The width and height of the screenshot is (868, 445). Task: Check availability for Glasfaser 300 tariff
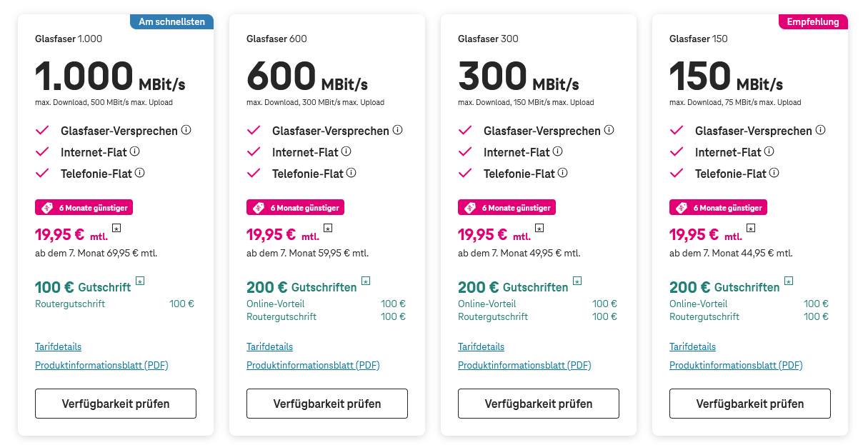539,404
